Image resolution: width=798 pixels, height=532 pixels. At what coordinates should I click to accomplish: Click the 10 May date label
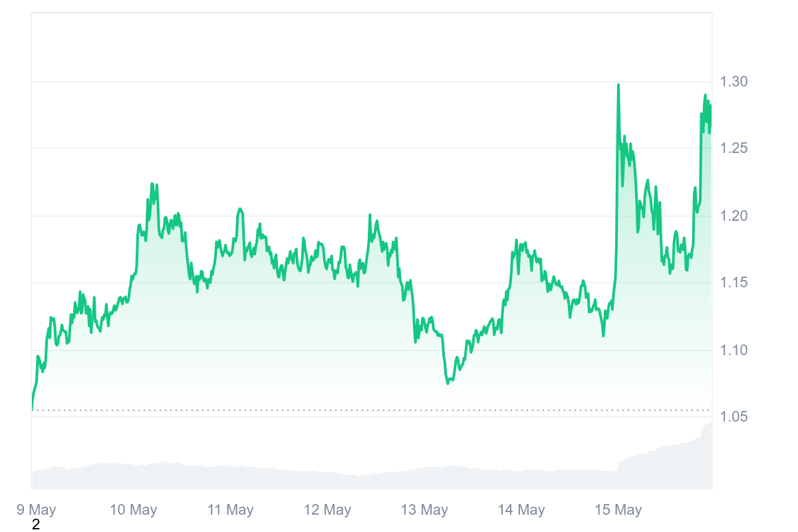(134, 510)
